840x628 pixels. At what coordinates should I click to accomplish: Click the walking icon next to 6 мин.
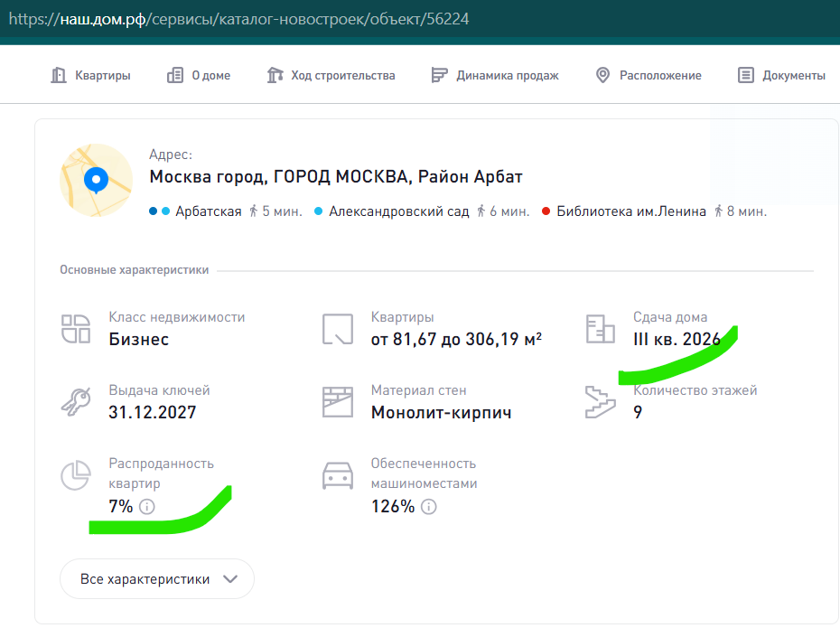pyautogui.click(x=481, y=211)
